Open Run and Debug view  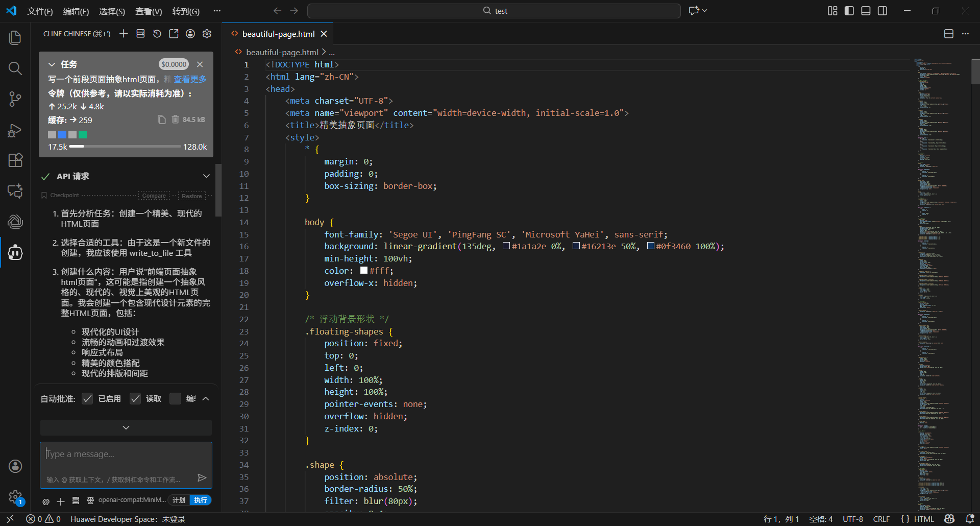pyautogui.click(x=15, y=130)
